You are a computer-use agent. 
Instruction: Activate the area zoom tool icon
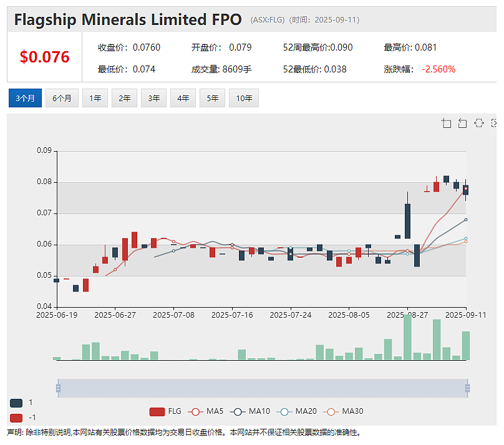coord(446,123)
